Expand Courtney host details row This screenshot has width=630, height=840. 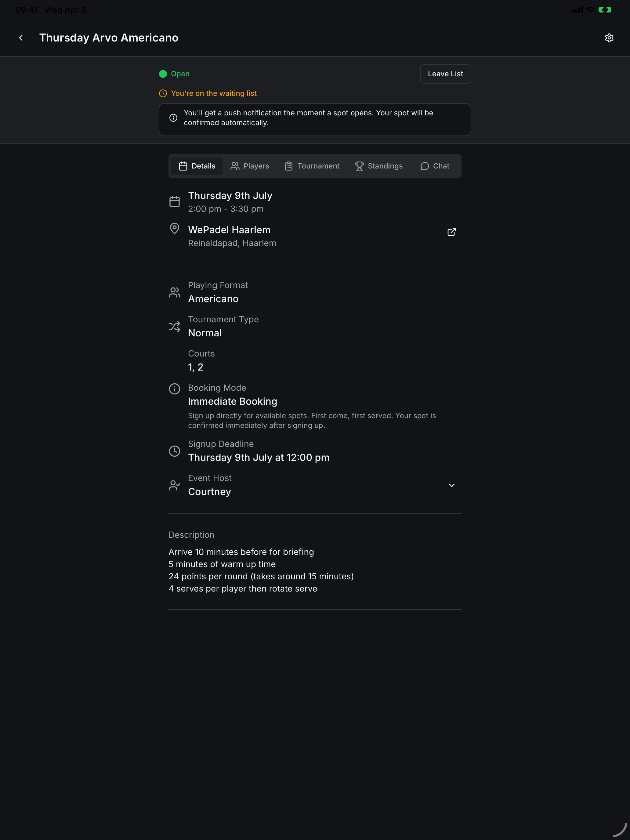tap(315, 485)
